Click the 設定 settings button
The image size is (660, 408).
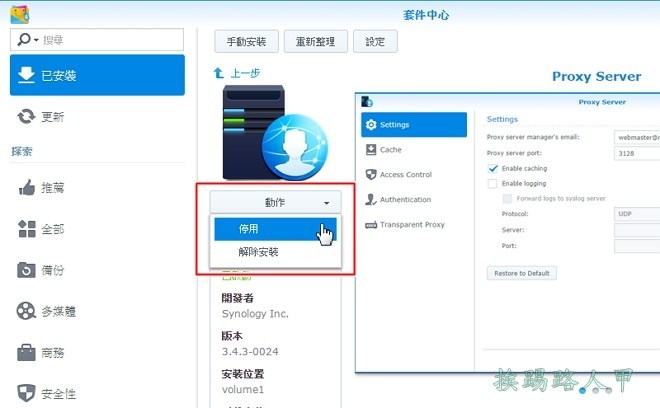click(375, 41)
